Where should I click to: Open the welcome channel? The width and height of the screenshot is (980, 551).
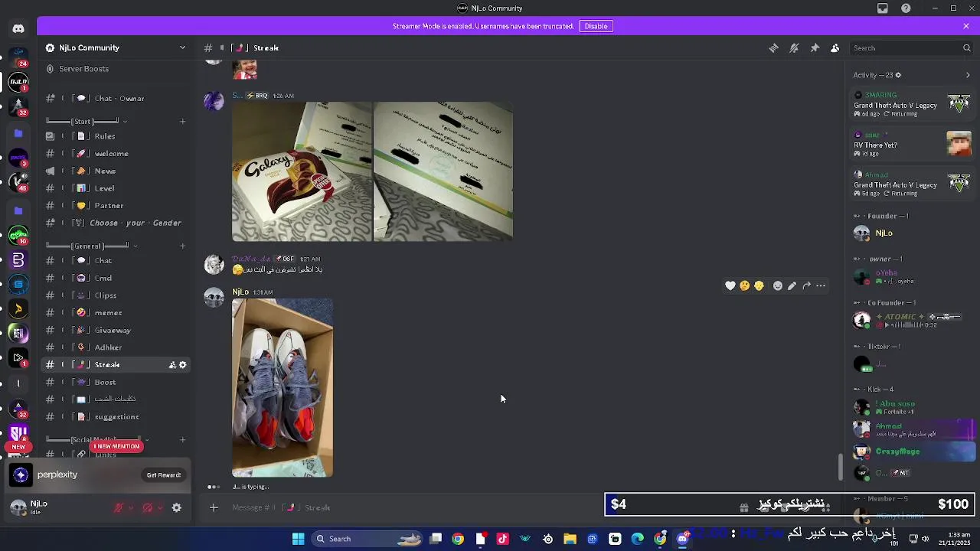116,154
